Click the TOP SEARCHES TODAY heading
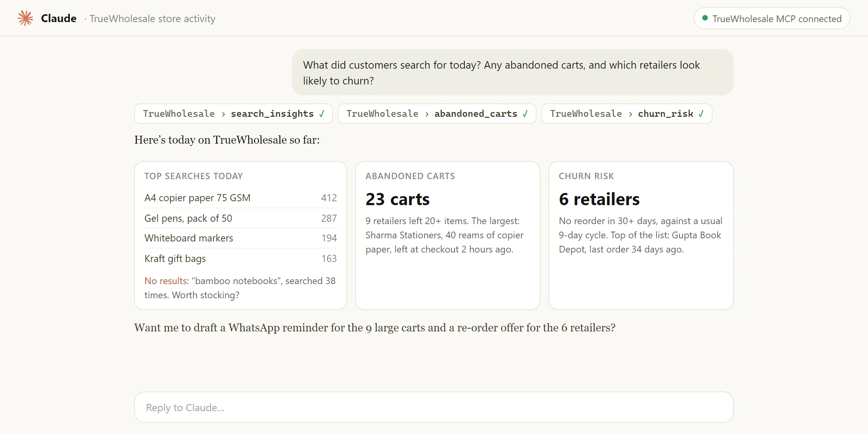Viewport: 868px width, 434px height. 193,176
